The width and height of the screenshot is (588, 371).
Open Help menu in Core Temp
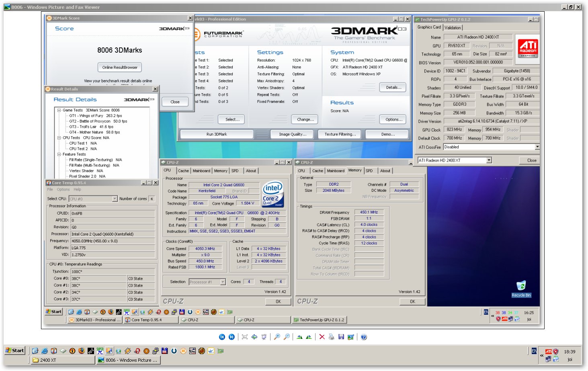click(77, 189)
